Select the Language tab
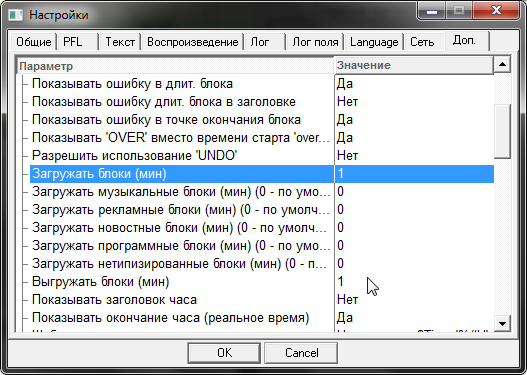This screenshot has width=527, height=375. tap(374, 42)
